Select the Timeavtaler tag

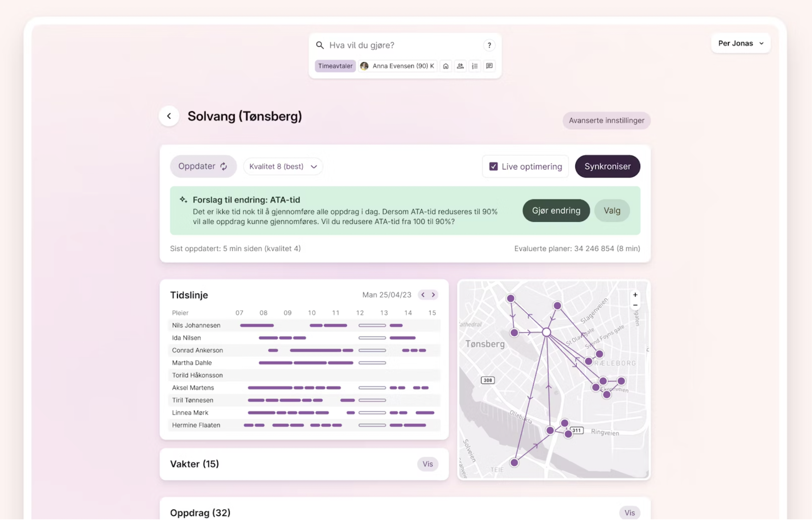point(335,66)
